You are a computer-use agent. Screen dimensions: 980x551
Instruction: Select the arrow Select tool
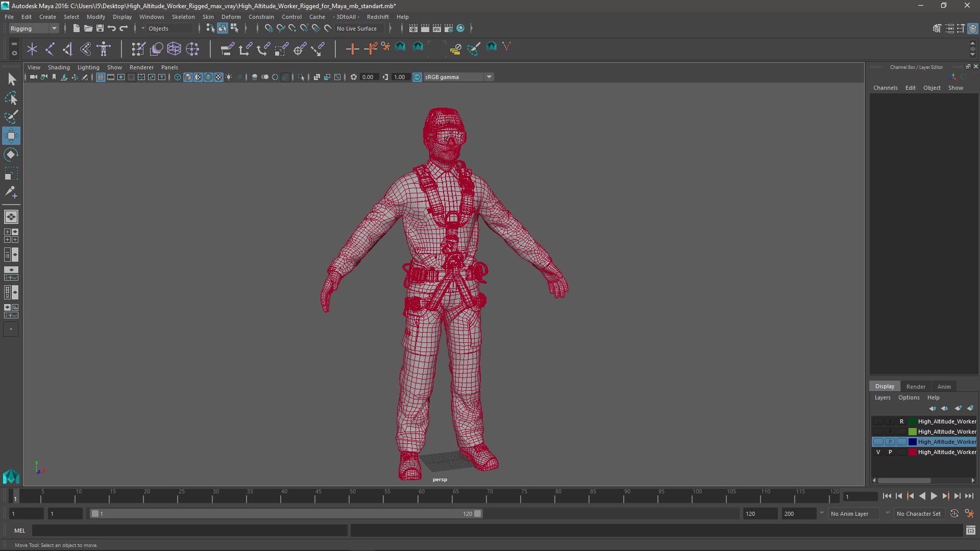click(x=11, y=79)
